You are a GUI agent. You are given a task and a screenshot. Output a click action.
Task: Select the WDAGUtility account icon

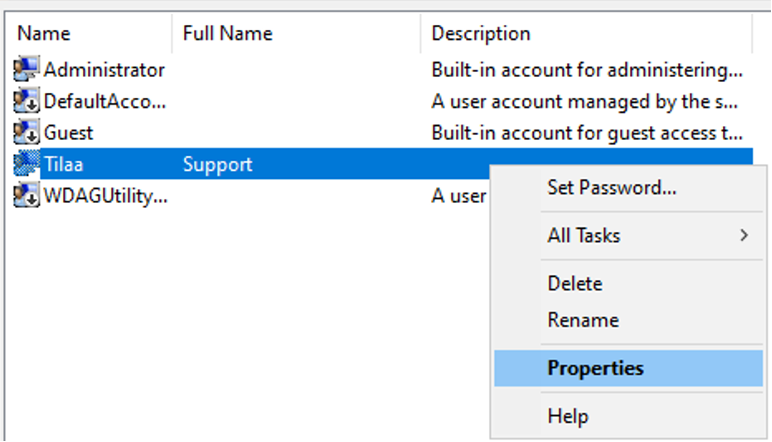[26, 195]
